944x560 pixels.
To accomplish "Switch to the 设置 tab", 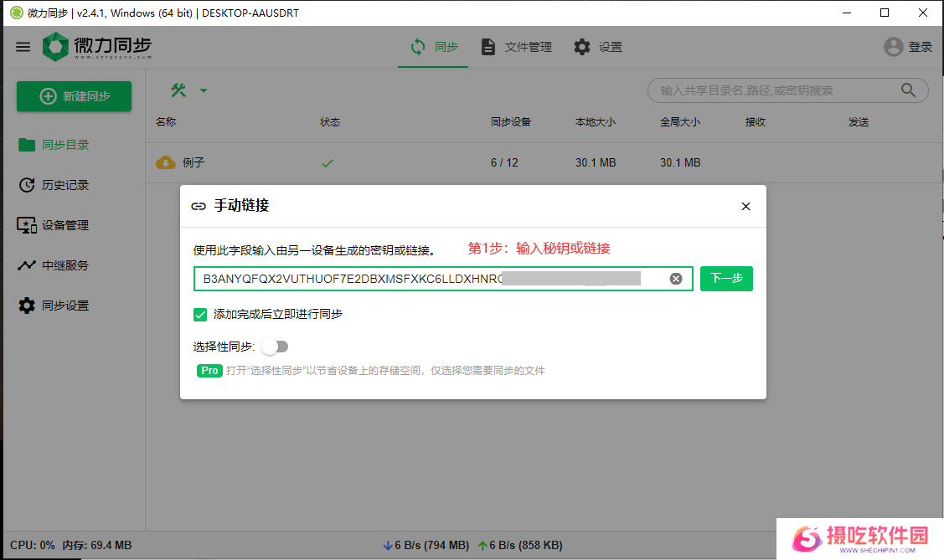I will point(598,47).
